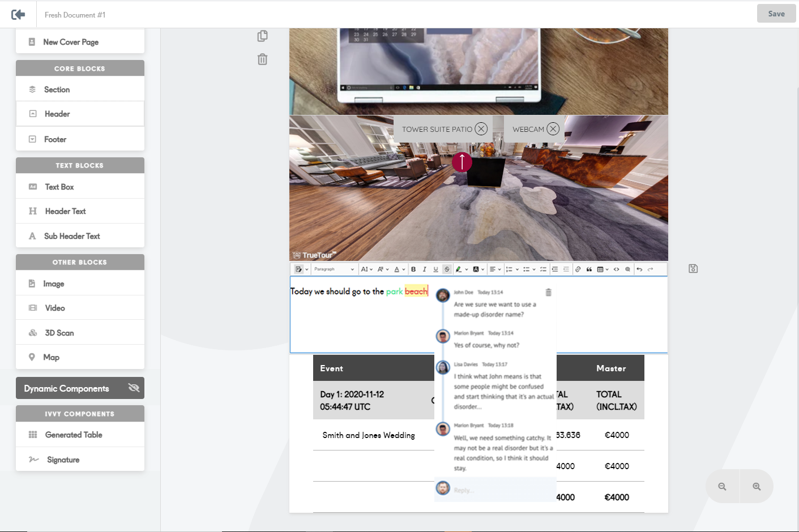The image size is (799, 532).
Task: Insert a link in the editor toolbar
Action: 578,269
